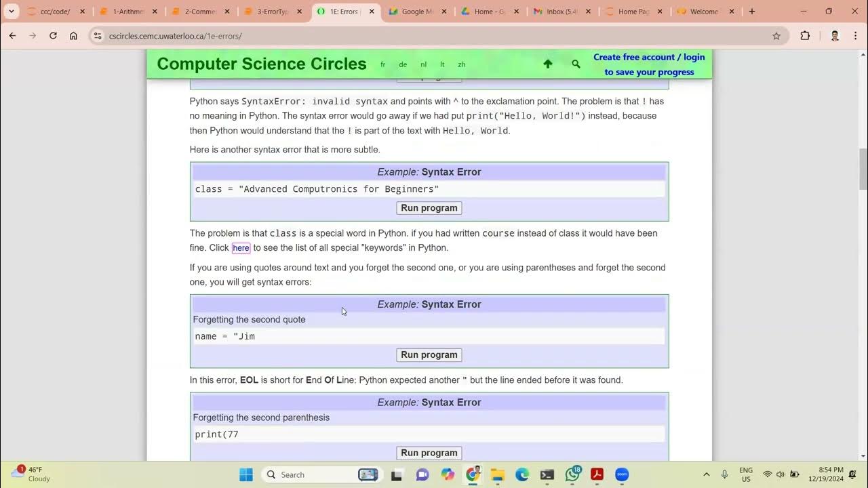
Task: Click the green up arrow on site header
Action: click(x=548, y=64)
